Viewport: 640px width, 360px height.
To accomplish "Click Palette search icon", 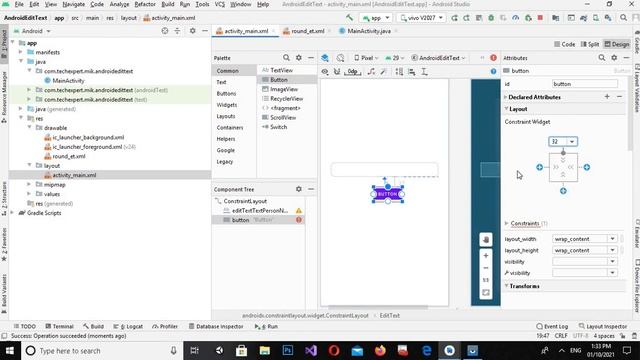I will [286, 58].
